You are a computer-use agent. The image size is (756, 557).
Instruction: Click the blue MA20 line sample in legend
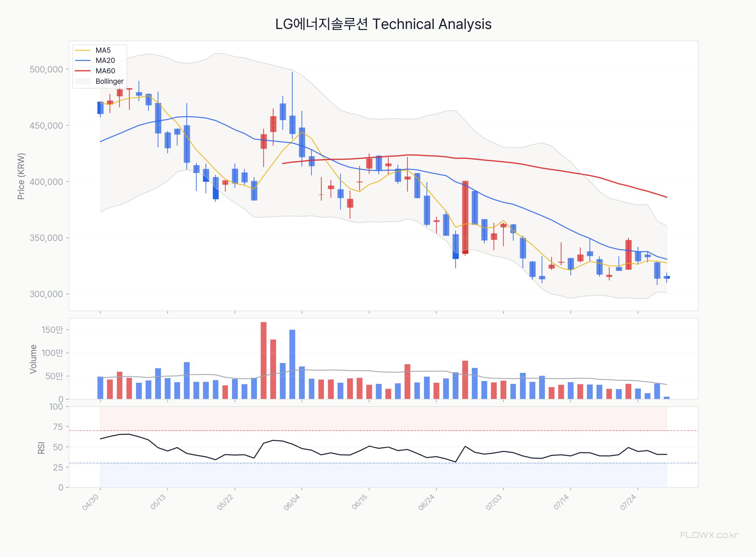83,61
